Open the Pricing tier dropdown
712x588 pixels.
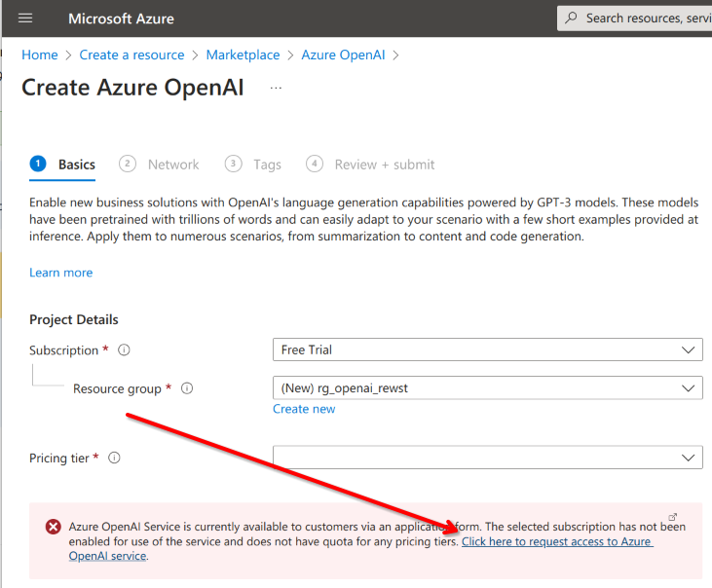[487, 458]
